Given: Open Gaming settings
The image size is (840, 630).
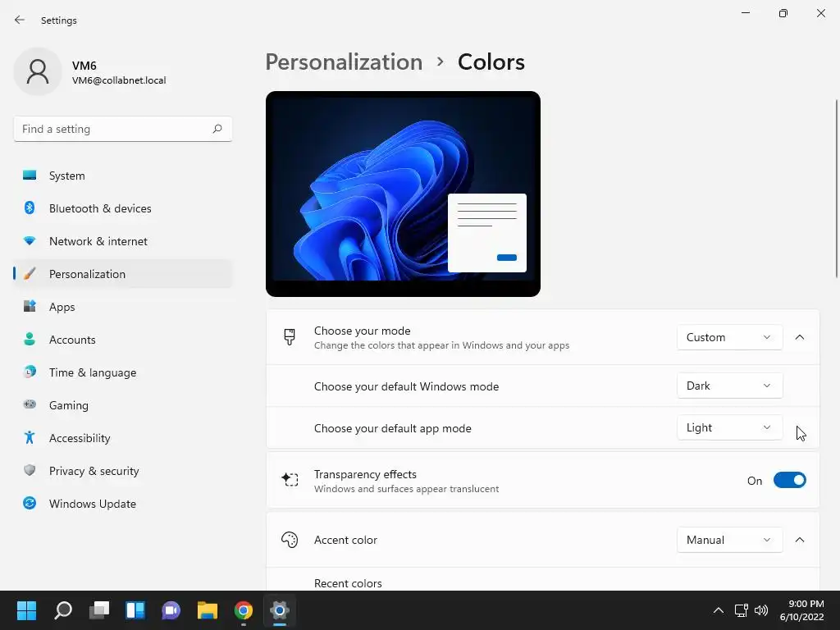Looking at the screenshot, I should pyautogui.click(x=123, y=404).
